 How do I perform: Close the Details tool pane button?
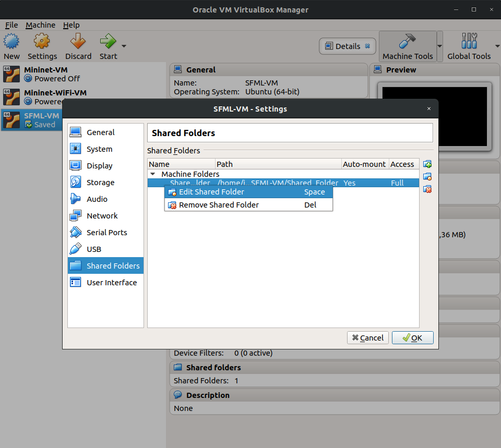[x=367, y=46]
